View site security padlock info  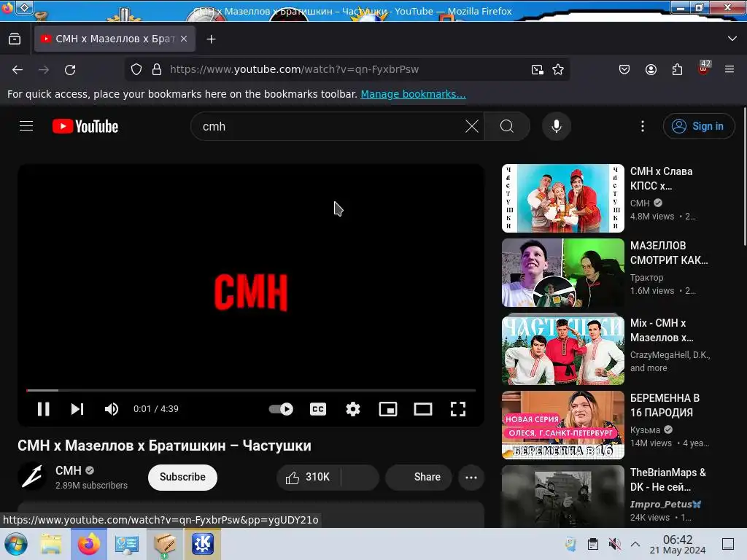[157, 69]
